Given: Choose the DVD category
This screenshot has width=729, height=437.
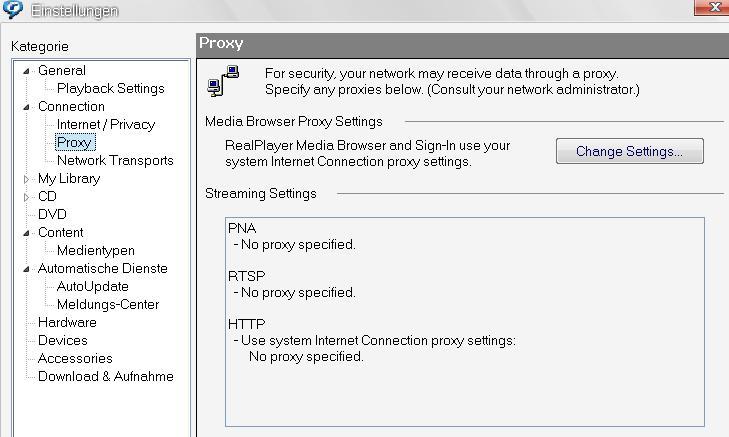Looking at the screenshot, I should 52,214.
